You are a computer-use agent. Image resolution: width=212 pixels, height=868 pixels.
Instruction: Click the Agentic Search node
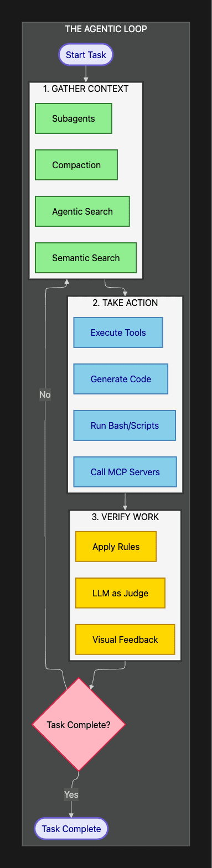82,211
